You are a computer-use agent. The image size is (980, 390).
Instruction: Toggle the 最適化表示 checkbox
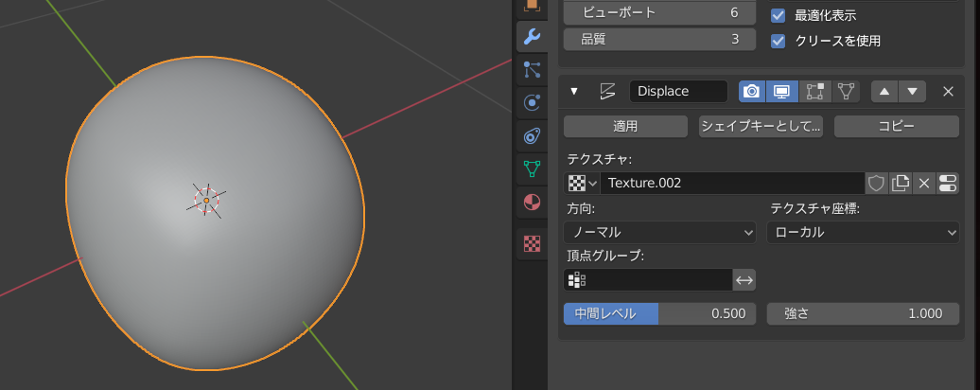click(x=779, y=16)
